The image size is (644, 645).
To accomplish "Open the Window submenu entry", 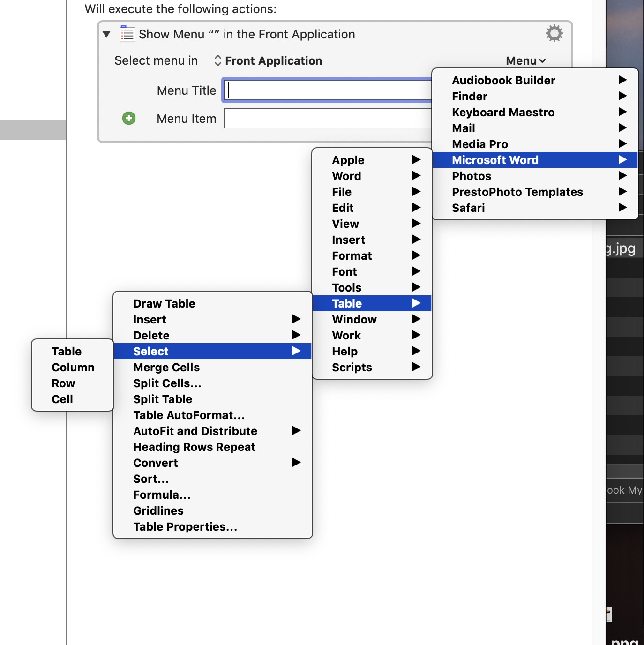I will tap(372, 320).
